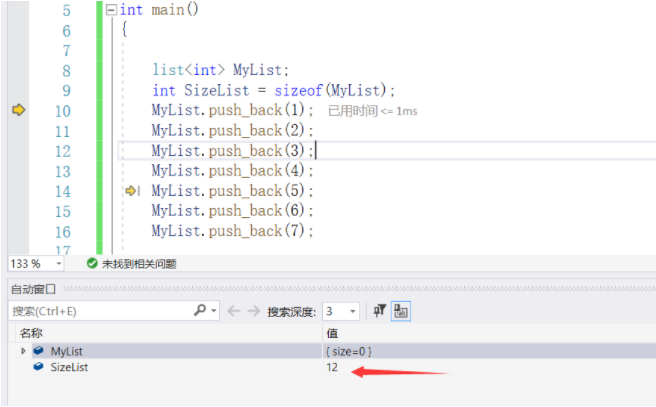Click the yellow current-statement arrow at line 10
The width and height of the screenshot is (656, 407).
[x=19, y=110]
